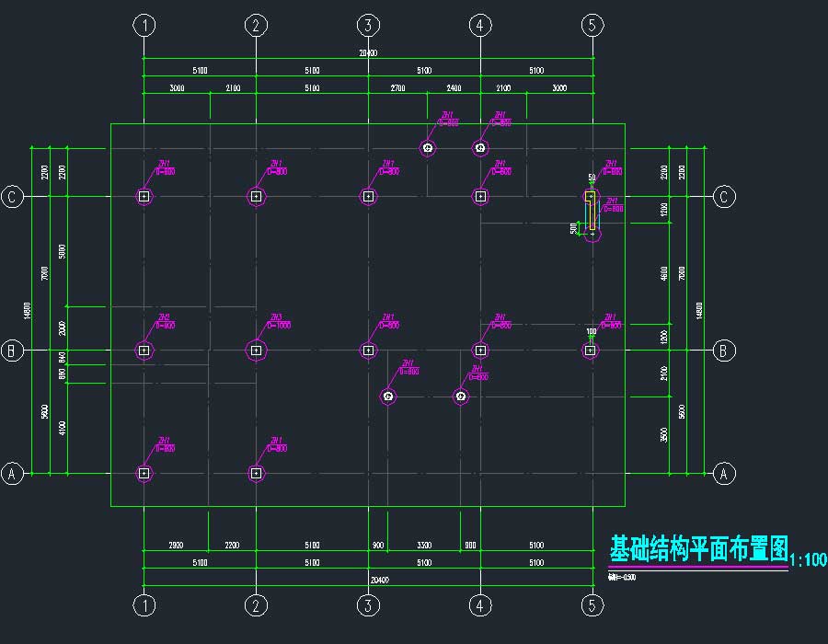828x644 pixels.
Task: Pick right axis bubble labeled B
Action: (x=724, y=350)
